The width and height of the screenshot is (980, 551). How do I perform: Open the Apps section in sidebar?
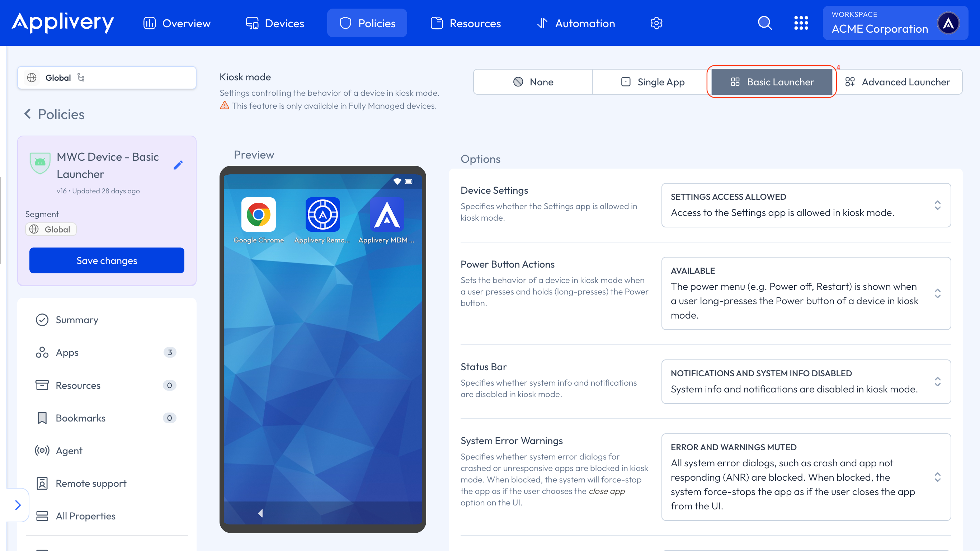(107, 352)
